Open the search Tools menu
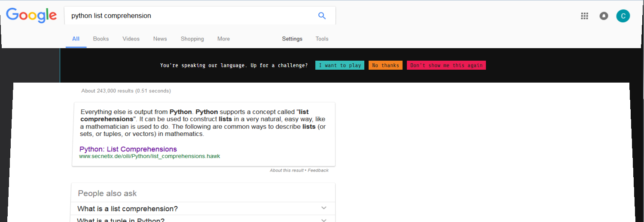This screenshot has height=222, width=644. (x=322, y=39)
